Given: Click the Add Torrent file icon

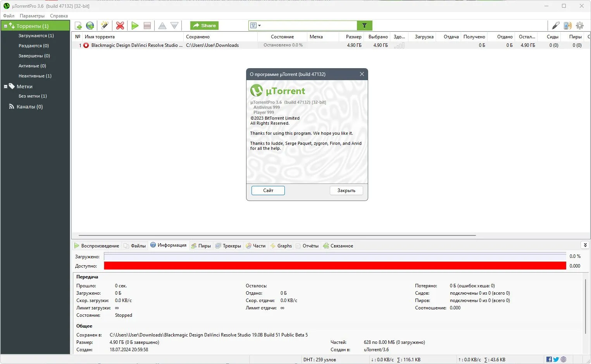Looking at the screenshot, I should (x=78, y=26).
